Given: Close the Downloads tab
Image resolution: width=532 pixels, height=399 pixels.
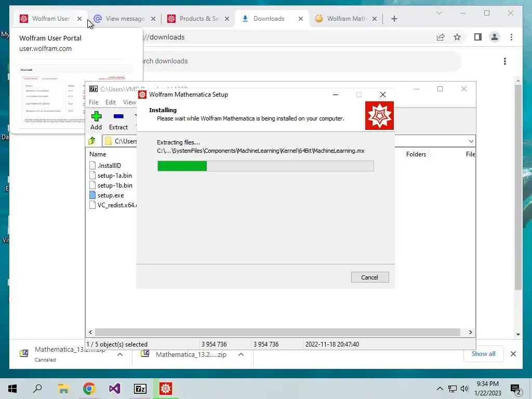Looking at the screenshot, I should pyautogui.click(x=301, y=19).
